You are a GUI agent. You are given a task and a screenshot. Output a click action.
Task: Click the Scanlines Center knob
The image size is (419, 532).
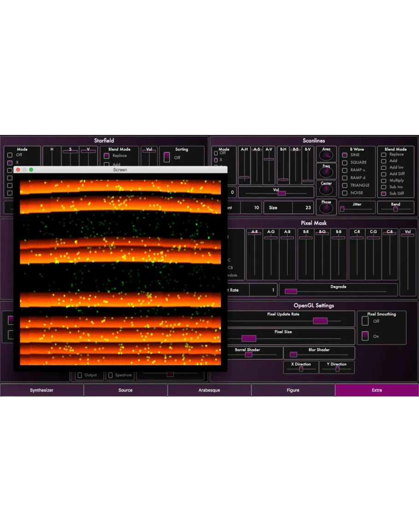coord(326,190)
